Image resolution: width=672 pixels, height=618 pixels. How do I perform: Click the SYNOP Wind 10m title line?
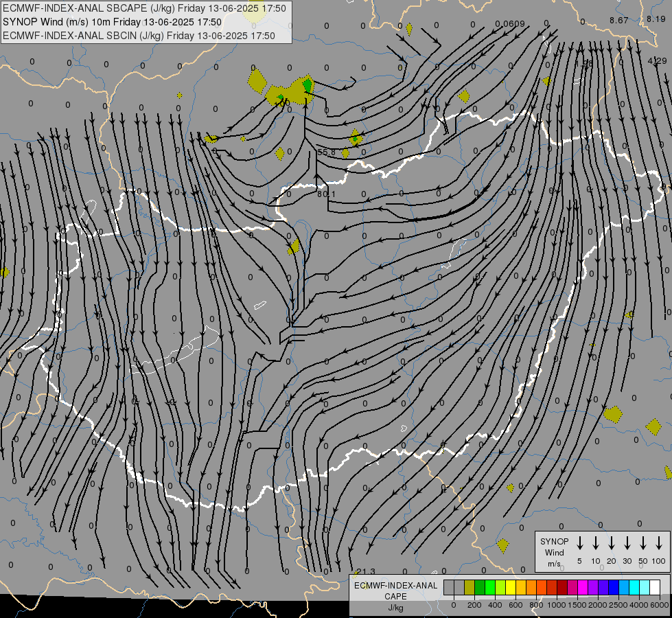[x=113, y=22]
